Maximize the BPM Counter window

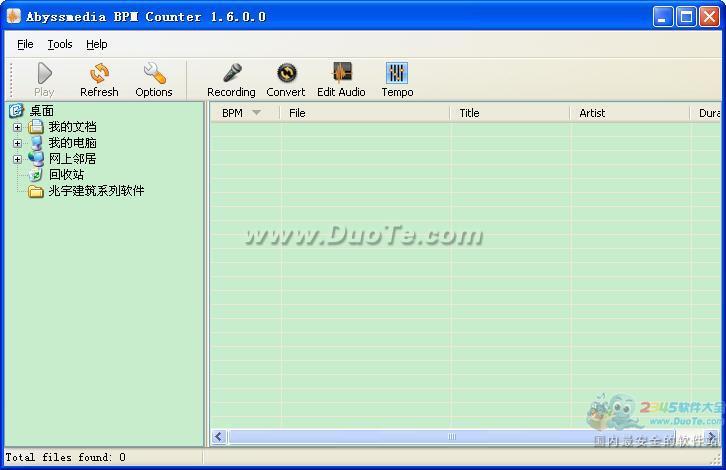(686, 17)
